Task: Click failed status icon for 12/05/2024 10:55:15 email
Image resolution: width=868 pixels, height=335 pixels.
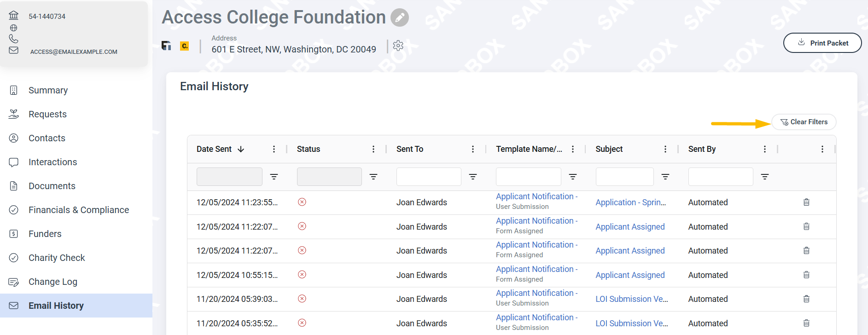Action: click(x=302, y=275)
